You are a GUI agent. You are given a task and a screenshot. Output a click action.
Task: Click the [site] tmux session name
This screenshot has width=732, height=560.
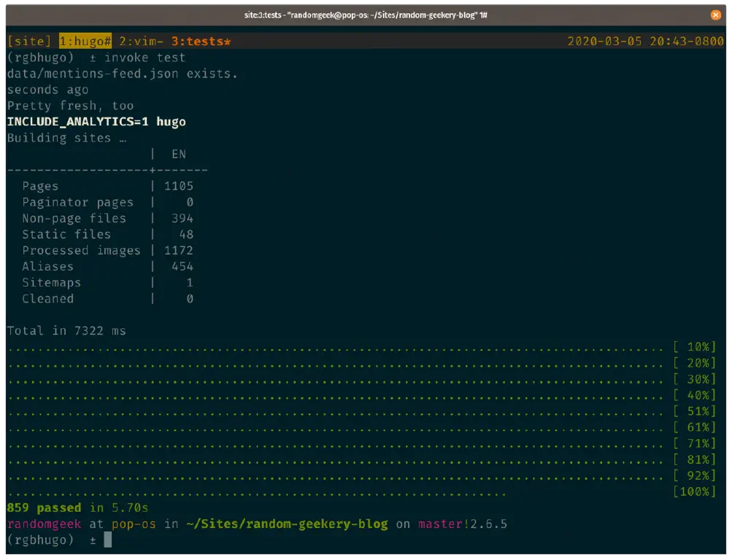click(x=29, y=42)
